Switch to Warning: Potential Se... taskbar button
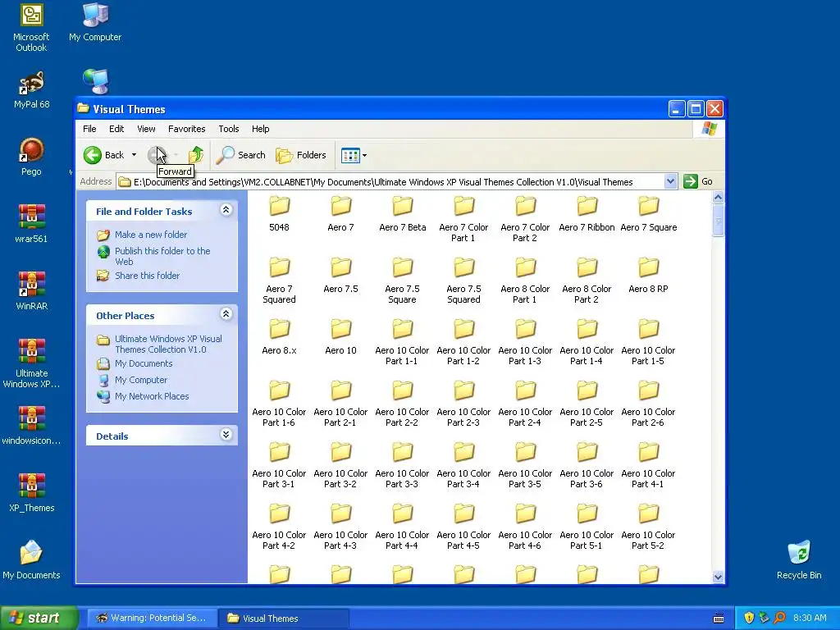This screenshot has height=630, width=840. coord(152,619)
